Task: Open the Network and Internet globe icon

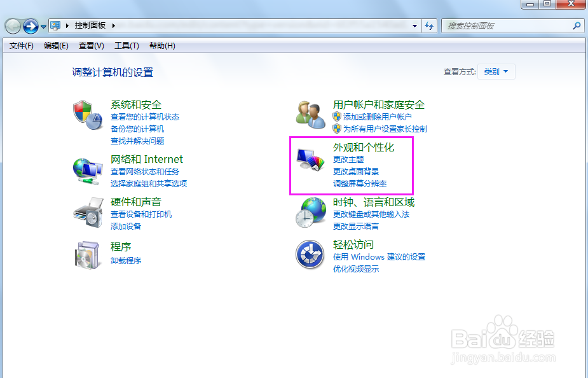Action: (88, 171)
